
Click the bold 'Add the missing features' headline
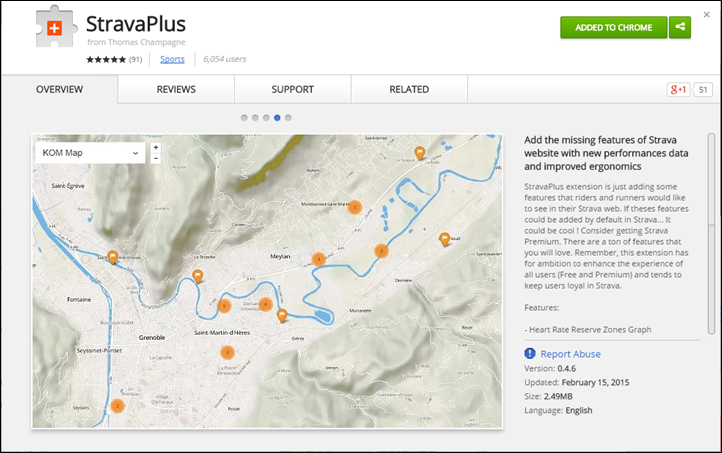click(606, 153)
